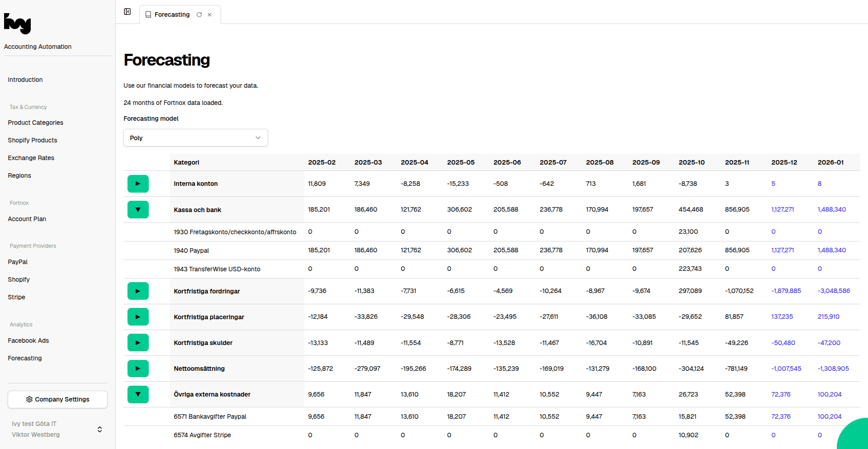Collapse the Kassa och bank row
868x449 pixels.
(138, 210)
